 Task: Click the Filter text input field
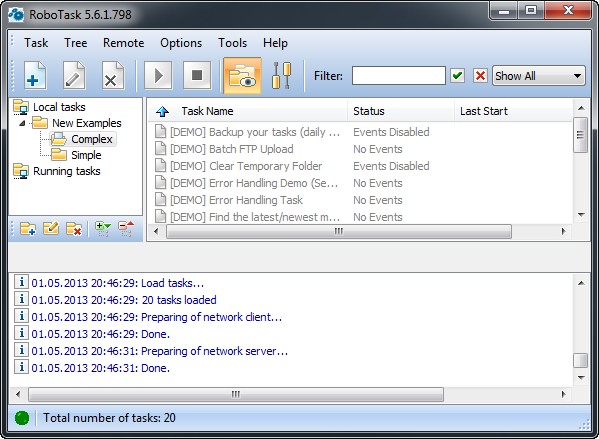point(398,76)
